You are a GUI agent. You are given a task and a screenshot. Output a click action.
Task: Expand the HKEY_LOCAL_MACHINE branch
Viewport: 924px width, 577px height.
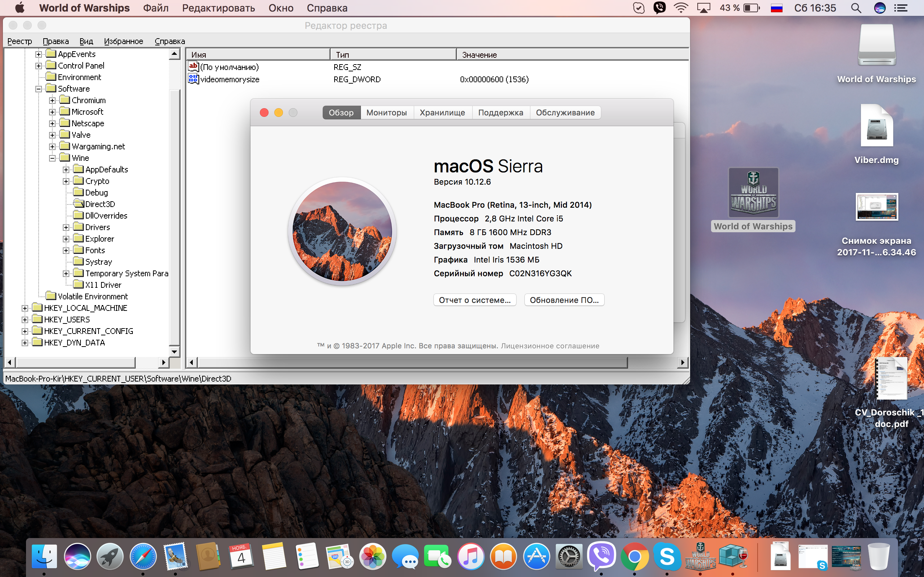pos(25,308)
